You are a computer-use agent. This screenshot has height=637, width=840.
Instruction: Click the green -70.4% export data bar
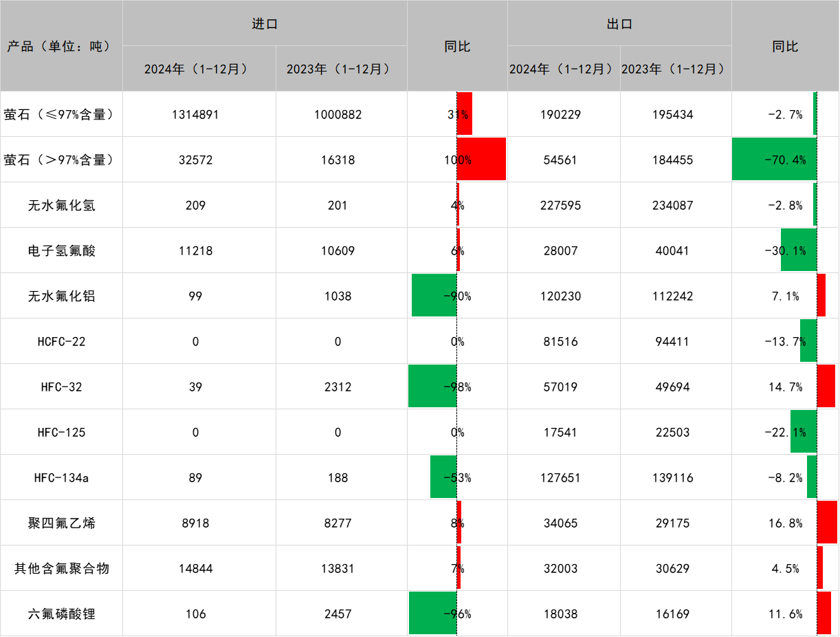(x=774, y=159)
